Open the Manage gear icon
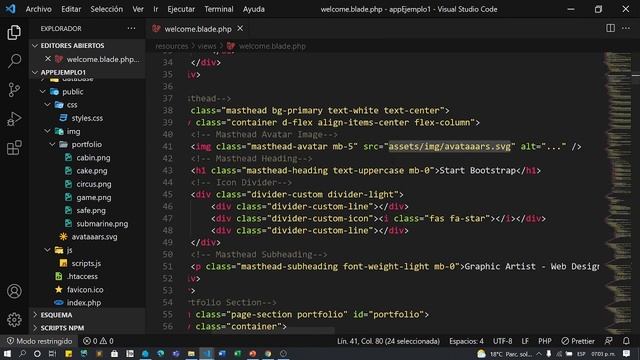 [x=14, y=320]
